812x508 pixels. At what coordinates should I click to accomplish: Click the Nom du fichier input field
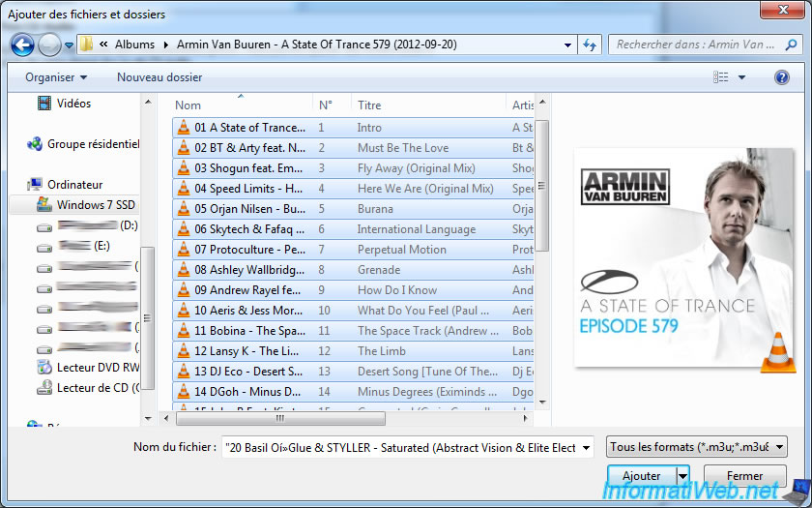406,447
